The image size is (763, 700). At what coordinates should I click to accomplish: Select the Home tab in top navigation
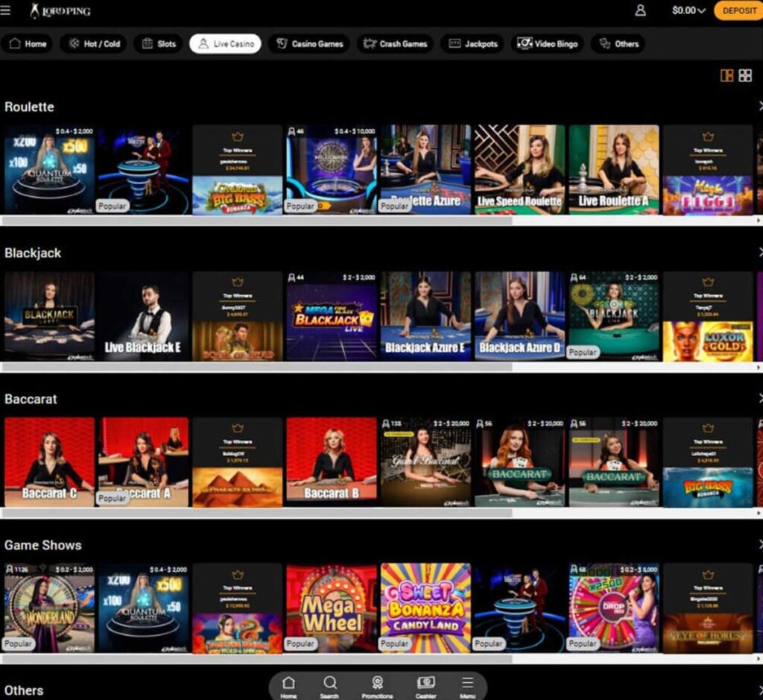(x=28, y=44)
